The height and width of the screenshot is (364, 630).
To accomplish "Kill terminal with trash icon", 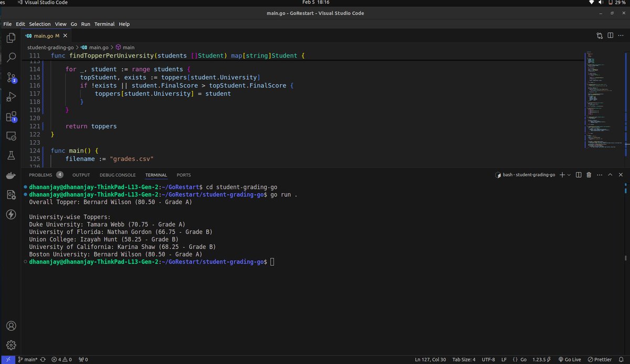I will coord(589,175).
